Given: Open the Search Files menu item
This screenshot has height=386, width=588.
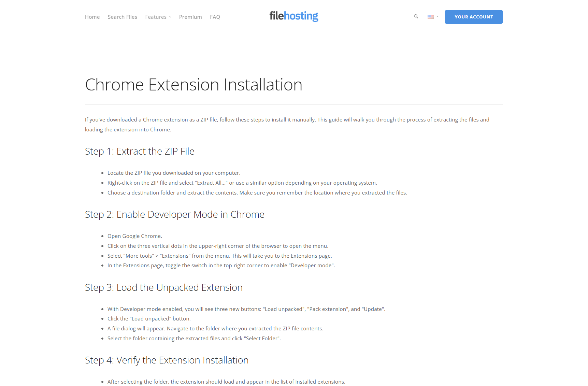Looking at the screenshot, I should 122,17.
